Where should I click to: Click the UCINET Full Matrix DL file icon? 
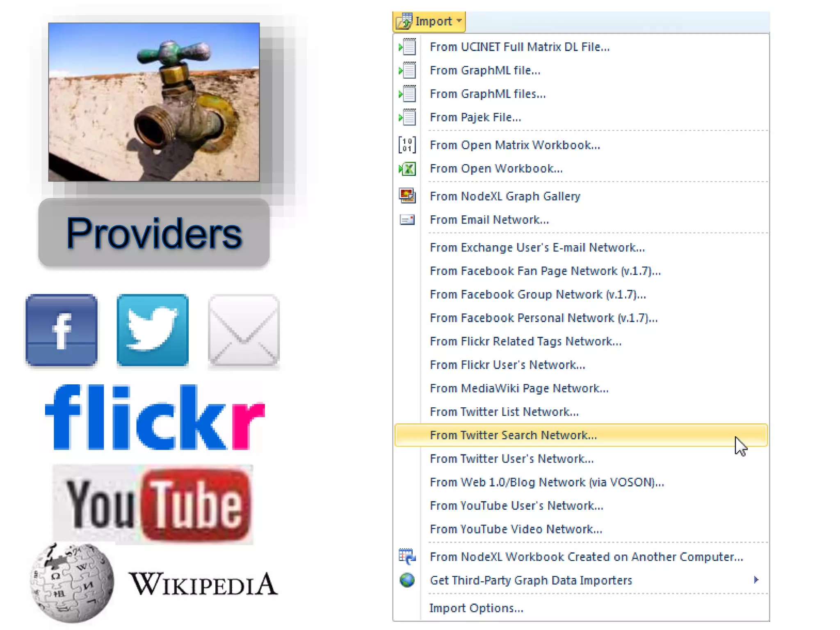(407, 47)
